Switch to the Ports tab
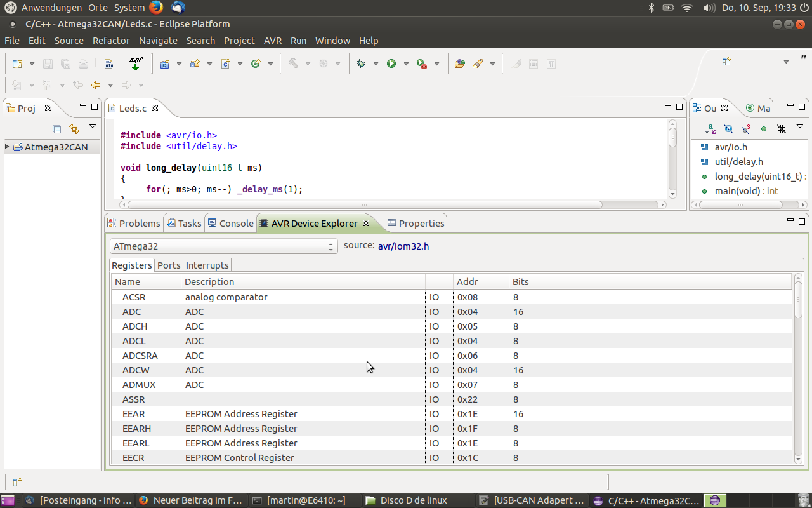Viewport: 812px width, 508px height. (168, 265)
